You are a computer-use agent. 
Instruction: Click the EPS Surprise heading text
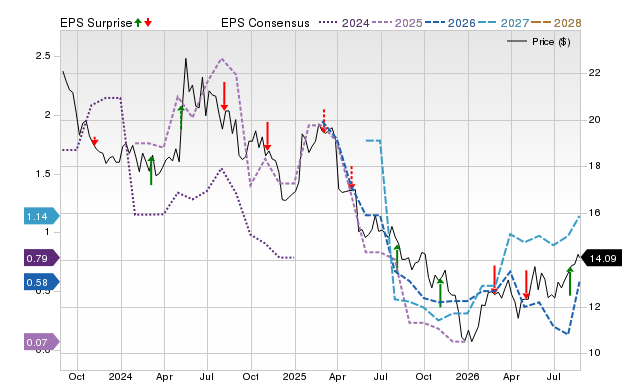pyautogui.click(x=96, y=23)
